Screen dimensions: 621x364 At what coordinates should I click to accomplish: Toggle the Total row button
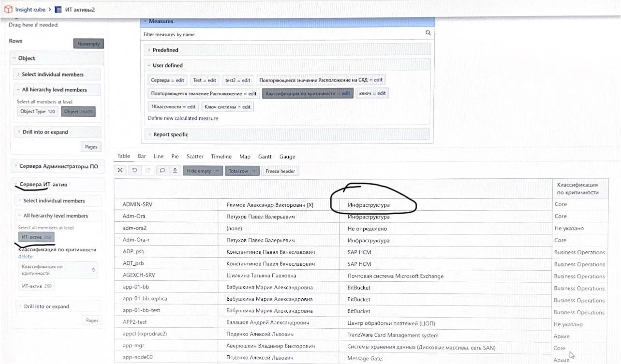pyautogui.click(x=242, y=171)
